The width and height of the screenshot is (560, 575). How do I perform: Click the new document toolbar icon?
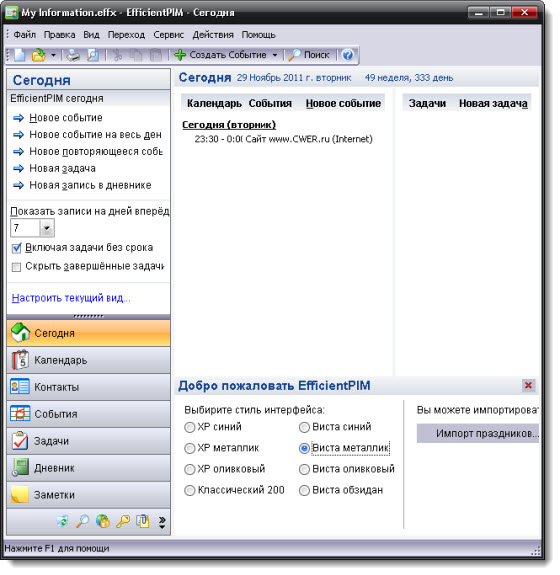(x=19, y=55)
